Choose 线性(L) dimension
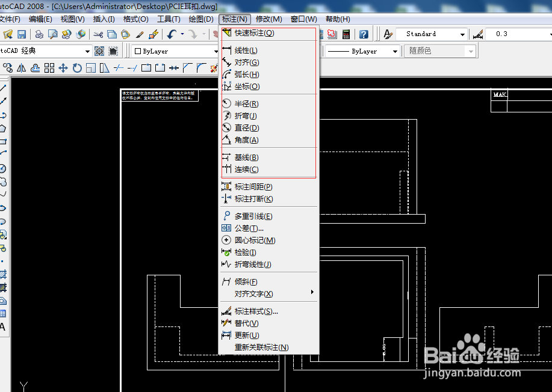The height and width of the screenshot is (392, 552). tap(269, 51)
